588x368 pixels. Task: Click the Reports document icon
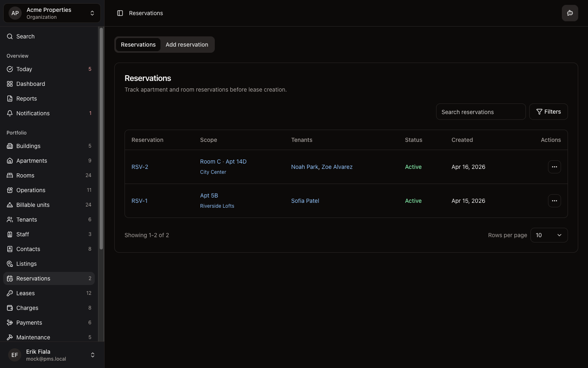(10, 99)
